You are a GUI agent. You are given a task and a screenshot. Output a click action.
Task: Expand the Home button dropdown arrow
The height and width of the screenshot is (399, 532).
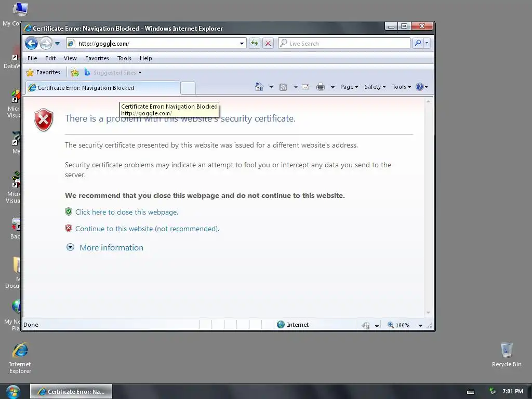pyautogui.click(x=271, y=87)
